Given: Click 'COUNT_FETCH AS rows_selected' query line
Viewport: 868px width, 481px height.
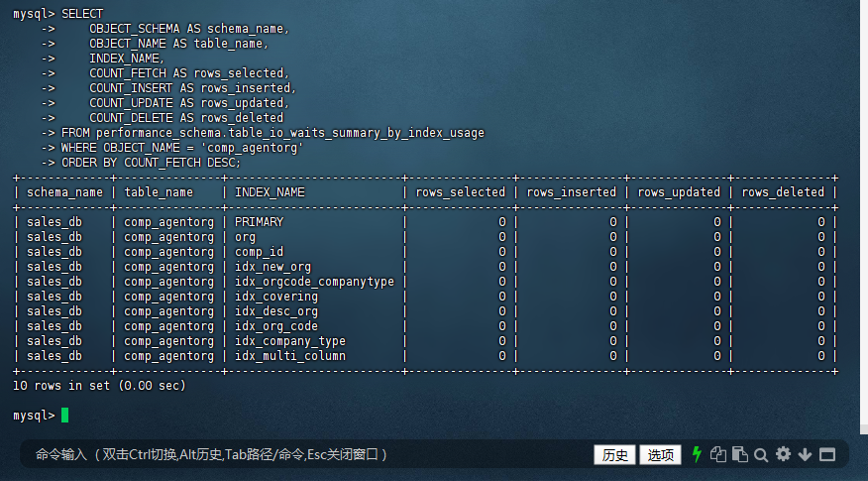Looking at the screenshot, I should pos(189,73).
